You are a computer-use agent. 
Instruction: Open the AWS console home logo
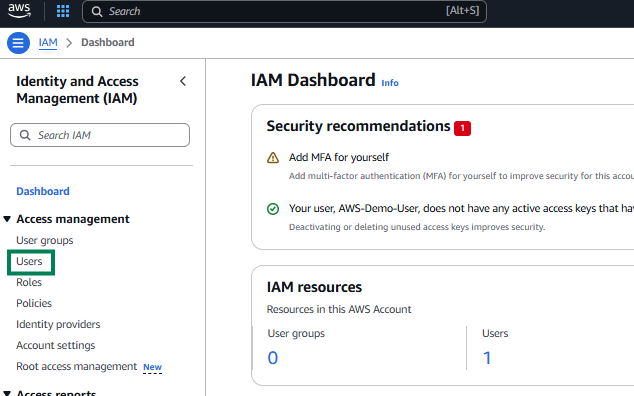point(19,11)
